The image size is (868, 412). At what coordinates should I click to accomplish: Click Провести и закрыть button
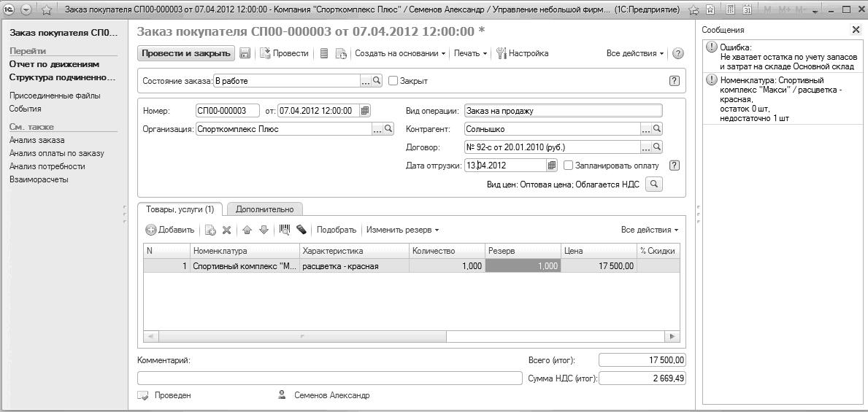186,53
